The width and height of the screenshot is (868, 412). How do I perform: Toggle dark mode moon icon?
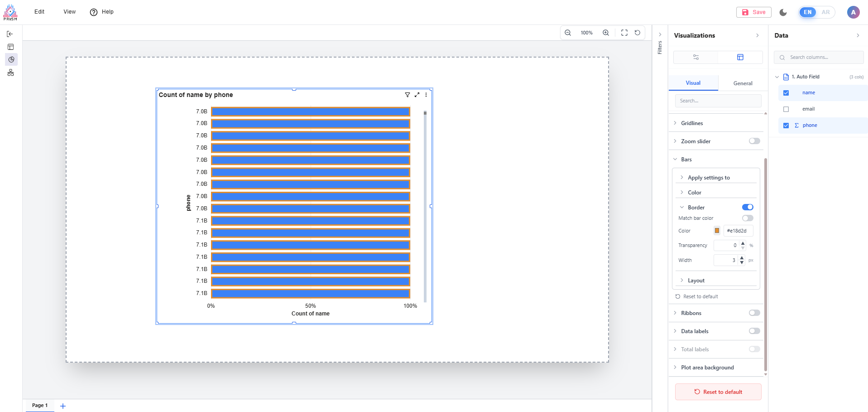[783, 12]
